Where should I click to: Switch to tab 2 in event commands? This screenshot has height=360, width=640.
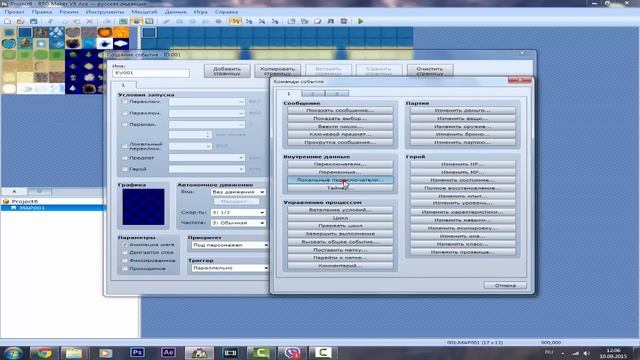tap(313, 93)
